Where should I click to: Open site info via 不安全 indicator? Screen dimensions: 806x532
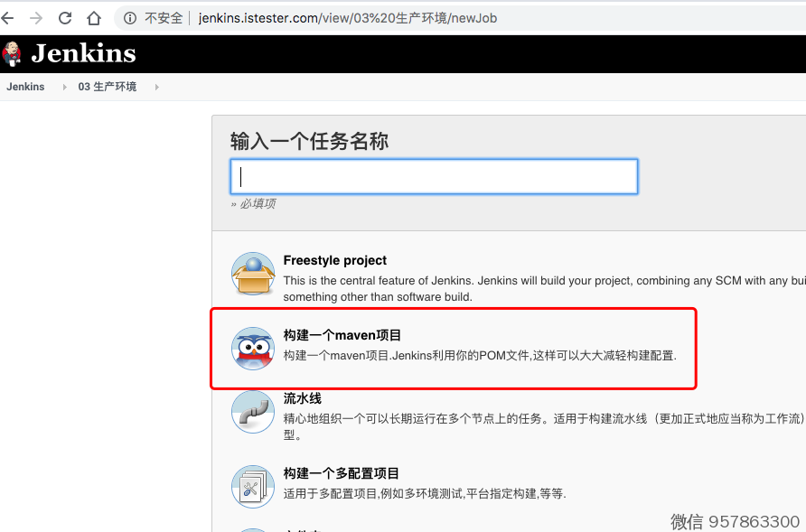[x=154, y=18]
